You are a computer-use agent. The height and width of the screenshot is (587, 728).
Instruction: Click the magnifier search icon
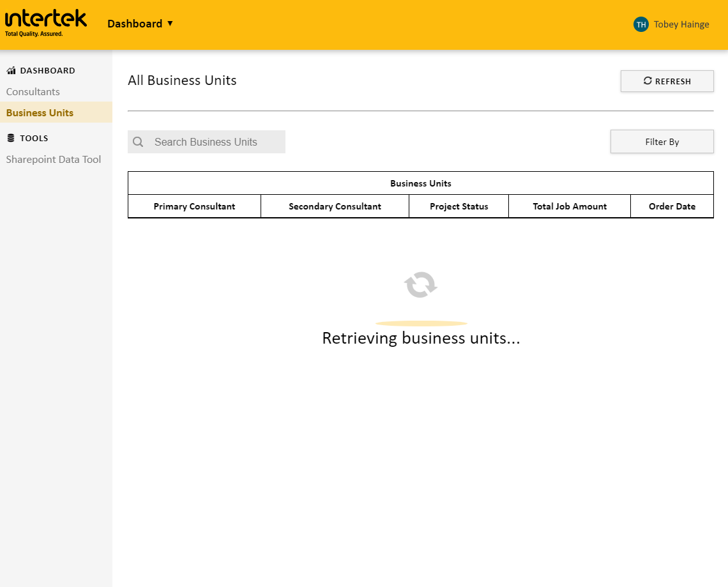138,142
